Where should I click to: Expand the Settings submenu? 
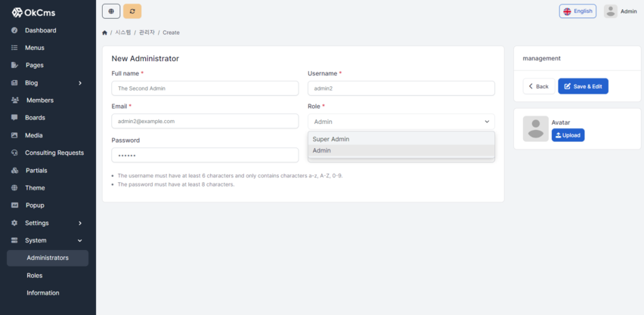pos(48,223)
